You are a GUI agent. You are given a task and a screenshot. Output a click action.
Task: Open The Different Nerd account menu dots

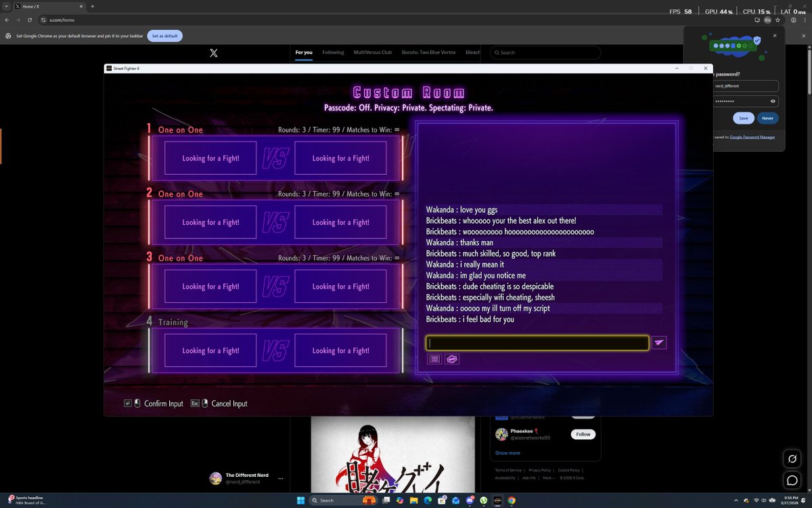click(281, 478)
